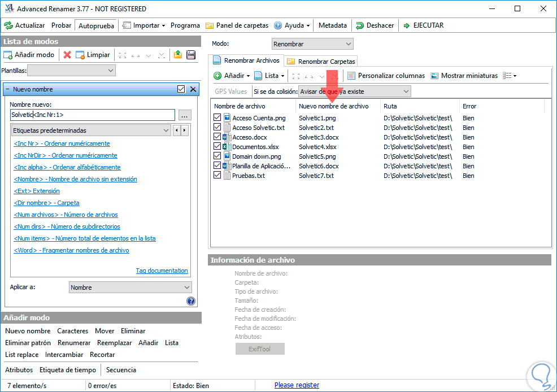Open the Aplicar a Nombre dropdown
The width and height of the screenshot is (557, 392).
coord(130,288)
